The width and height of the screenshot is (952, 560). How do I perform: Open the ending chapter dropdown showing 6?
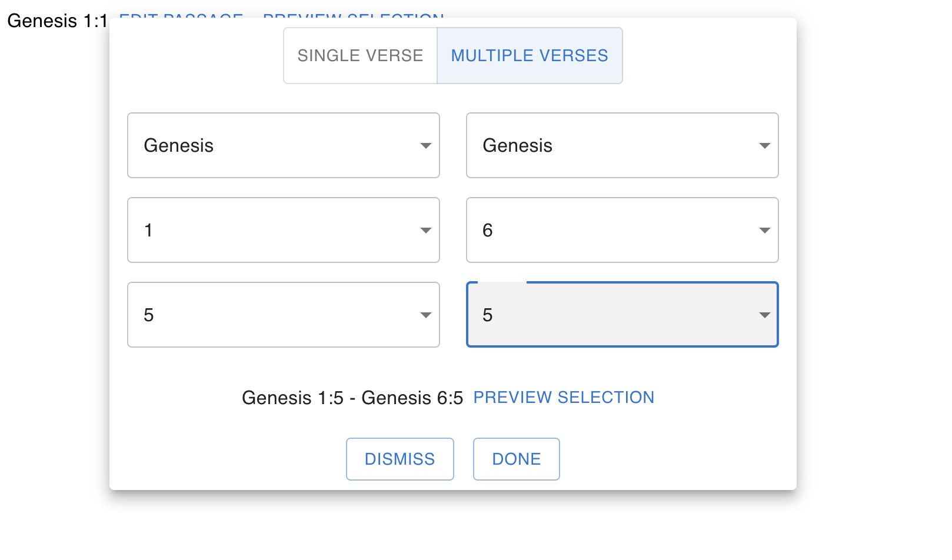pyautogui.click(x=622, y=230)
